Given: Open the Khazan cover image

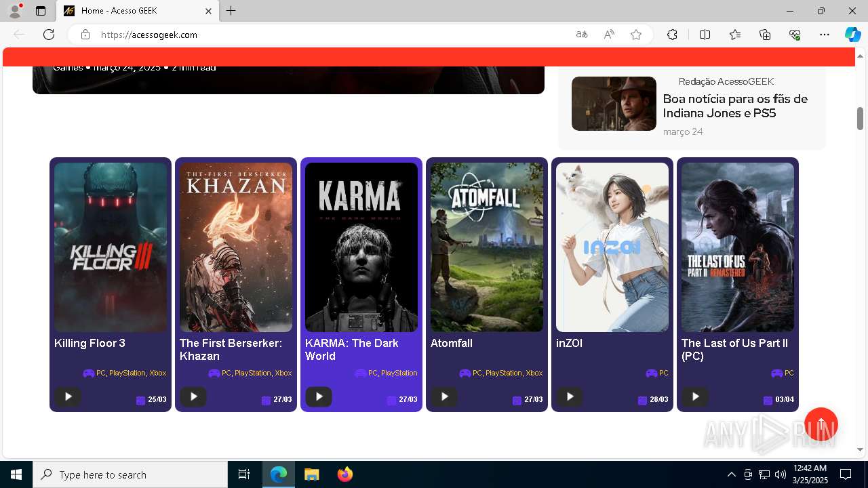Looking at the screenshot, I should 236,247.
